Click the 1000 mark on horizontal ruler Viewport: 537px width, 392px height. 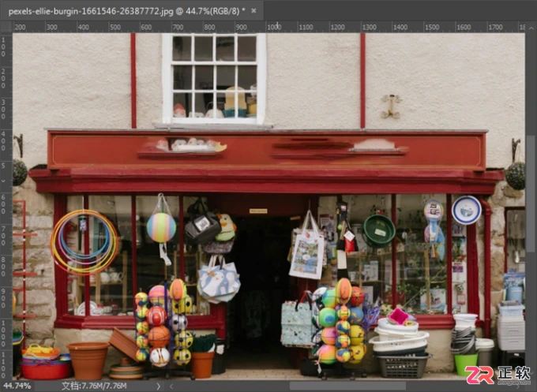point(274,27)
